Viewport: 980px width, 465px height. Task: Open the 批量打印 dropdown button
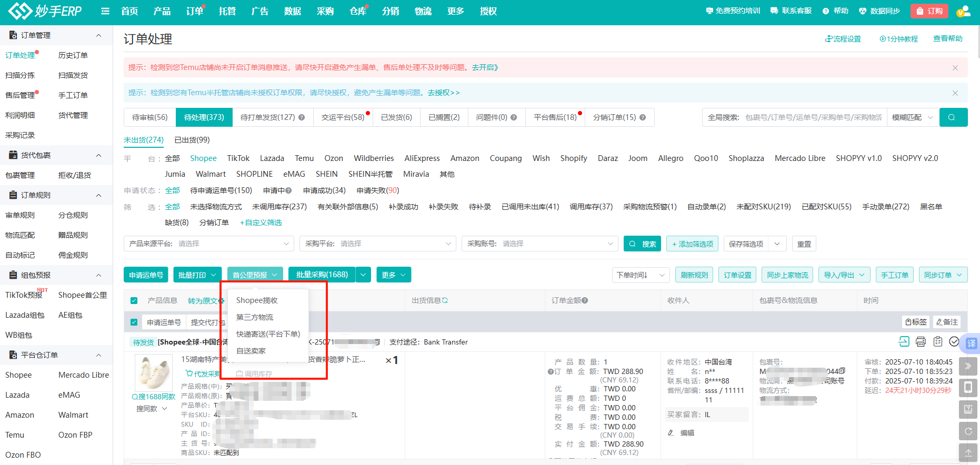[197, 275]
